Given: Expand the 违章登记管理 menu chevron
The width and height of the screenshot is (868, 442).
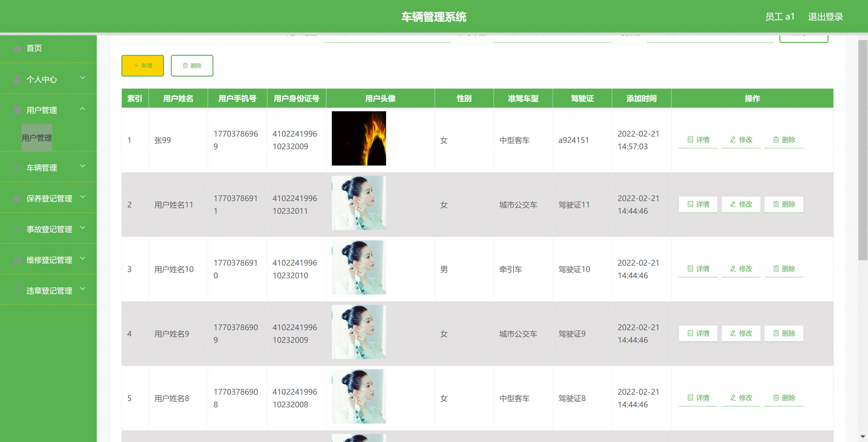Looking at the screenshot, I should (x=83, y=289).
